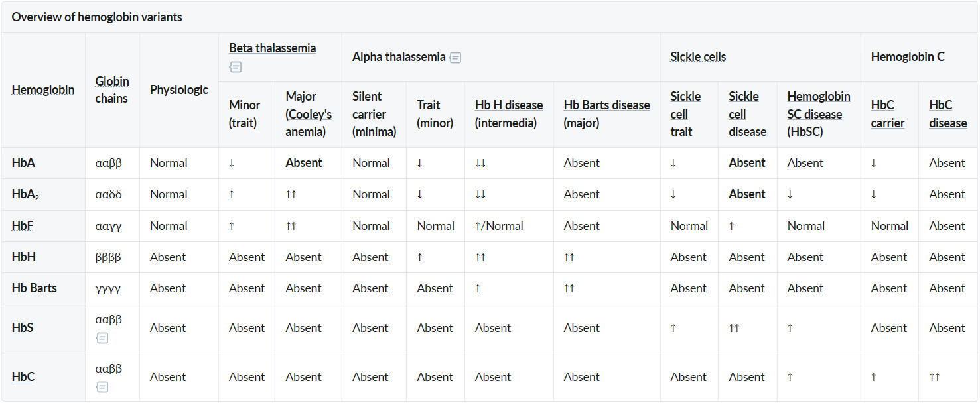Click the Hb Barts disease (major) header

pos(607,114)
